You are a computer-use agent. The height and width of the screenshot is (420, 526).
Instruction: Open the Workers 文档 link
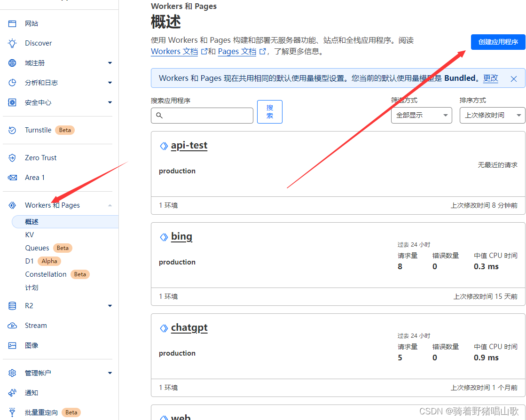click(x=174, y=51)
